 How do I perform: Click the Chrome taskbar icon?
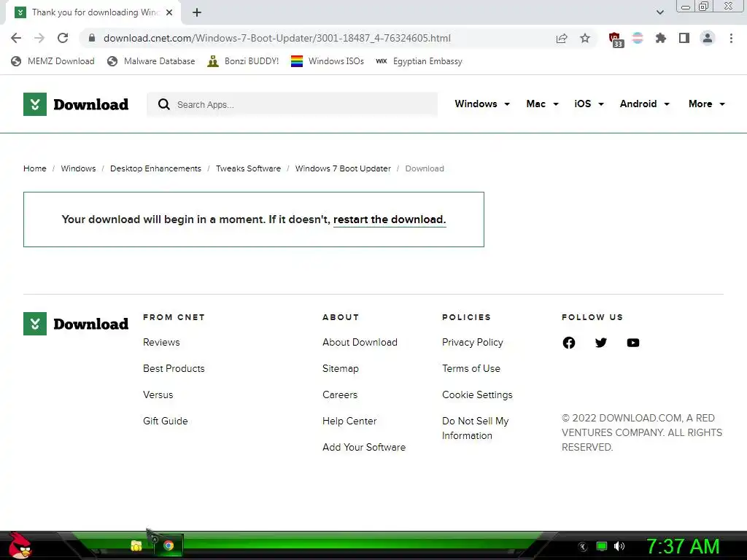pos(169,545)
